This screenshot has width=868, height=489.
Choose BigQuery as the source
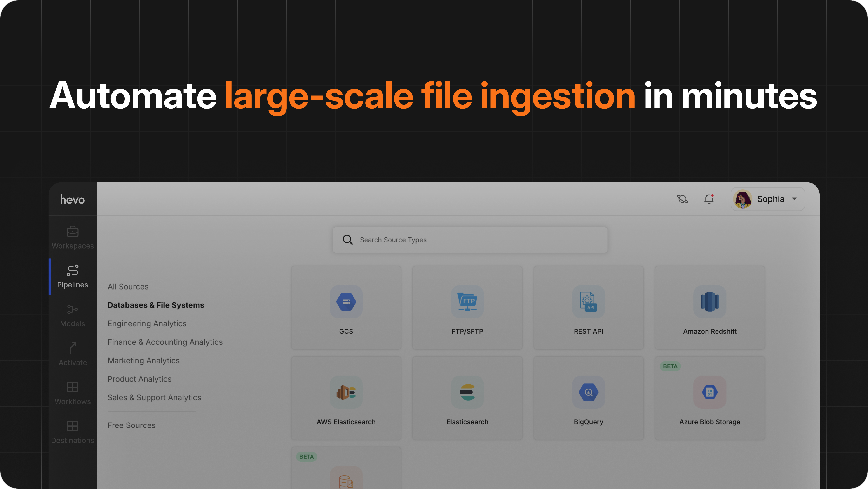pos(588,398)
